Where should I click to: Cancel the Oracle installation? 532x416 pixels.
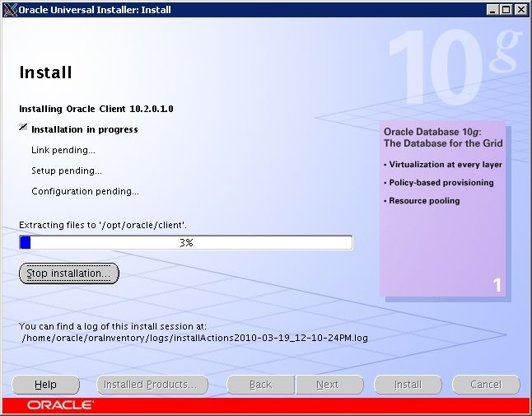[x=486, y=385]
